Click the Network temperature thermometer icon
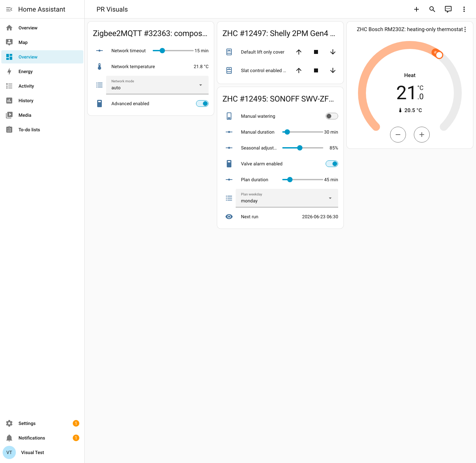Screen dimensions: 476x463 [99, 66]
